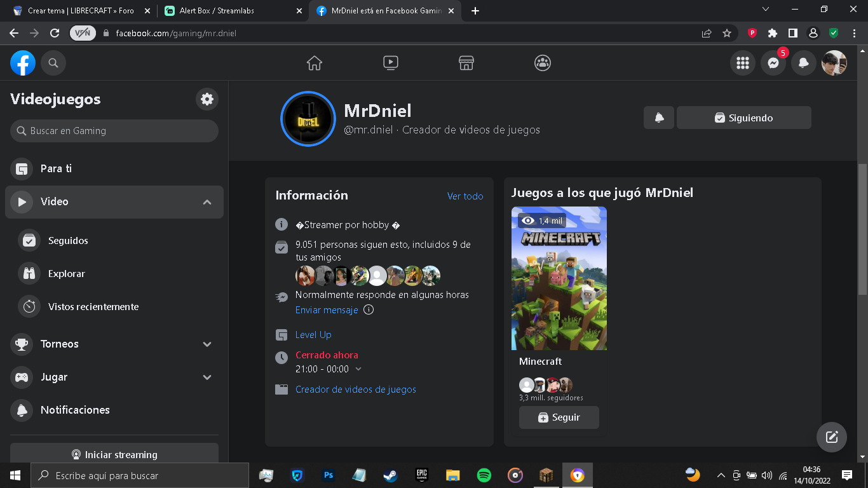868x488 pixels.
Task: Switch to the Alert Box Streamlabs tab
Action: pos(233,11)
